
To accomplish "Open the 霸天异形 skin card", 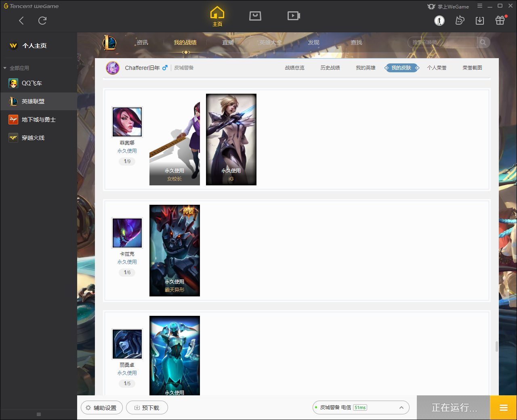I will 174,251.
